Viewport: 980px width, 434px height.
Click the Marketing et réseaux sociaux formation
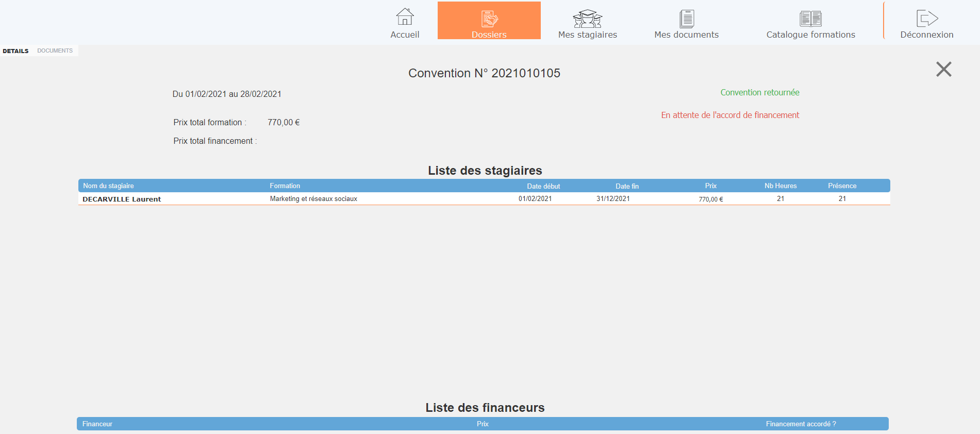click(313, 199)
